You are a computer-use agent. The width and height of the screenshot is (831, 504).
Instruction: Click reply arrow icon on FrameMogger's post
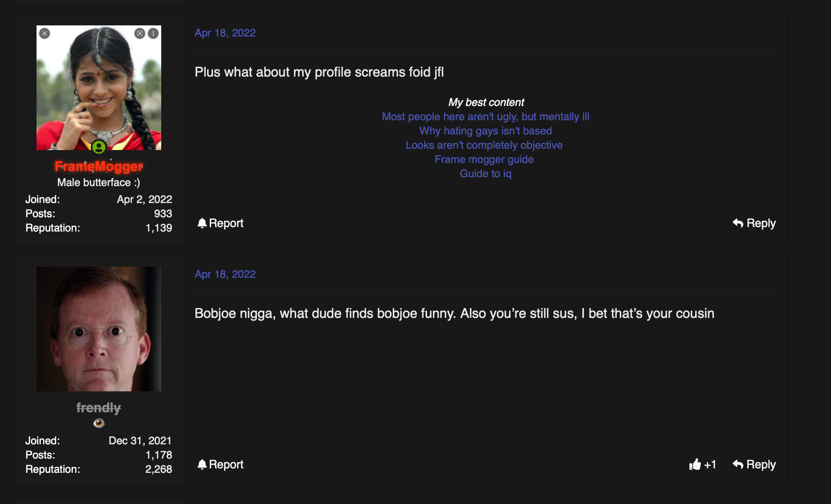pyautogui.click(x=738, y=223)
